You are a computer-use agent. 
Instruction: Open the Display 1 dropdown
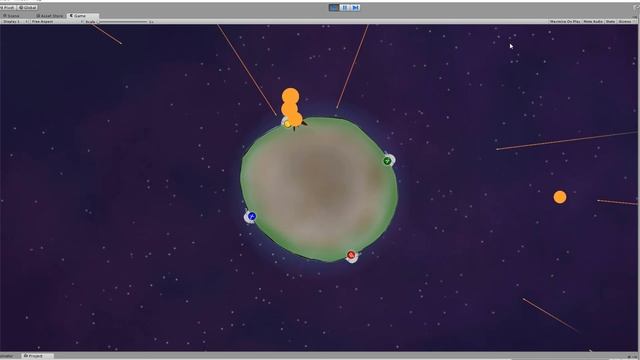click(15, 21)
